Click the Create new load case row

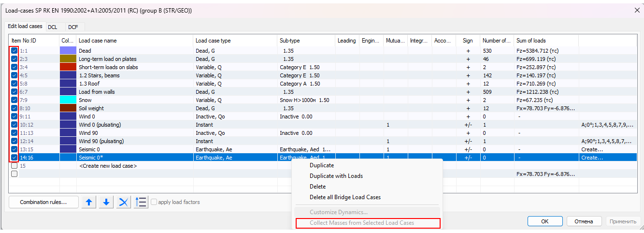[108, 166]
